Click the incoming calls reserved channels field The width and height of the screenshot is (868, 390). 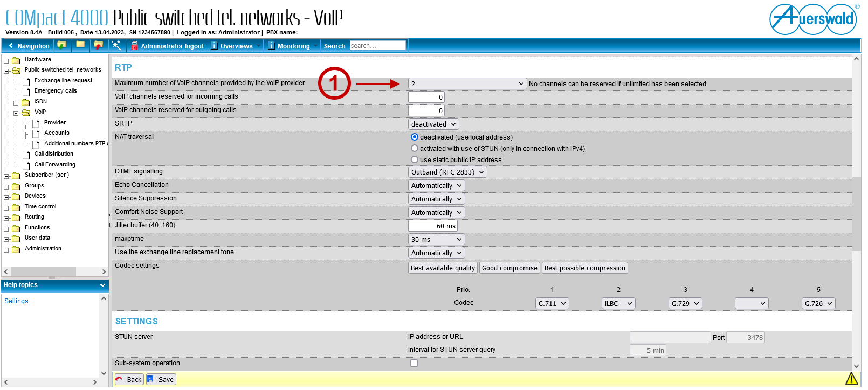(x=426, y=97)
